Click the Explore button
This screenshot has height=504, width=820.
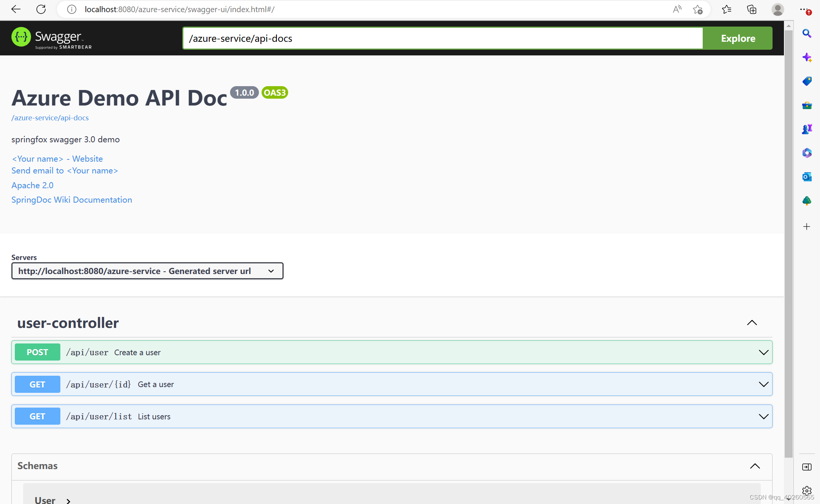coord(738,38)
